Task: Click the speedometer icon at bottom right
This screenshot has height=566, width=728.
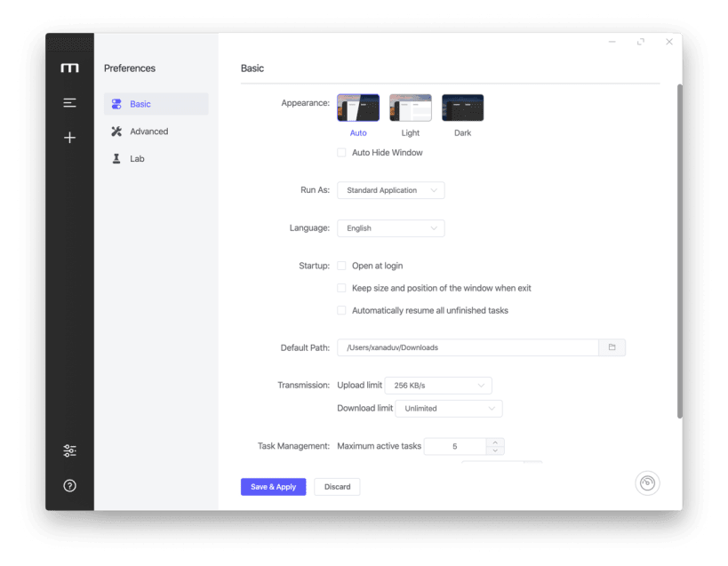Action: 647,483
